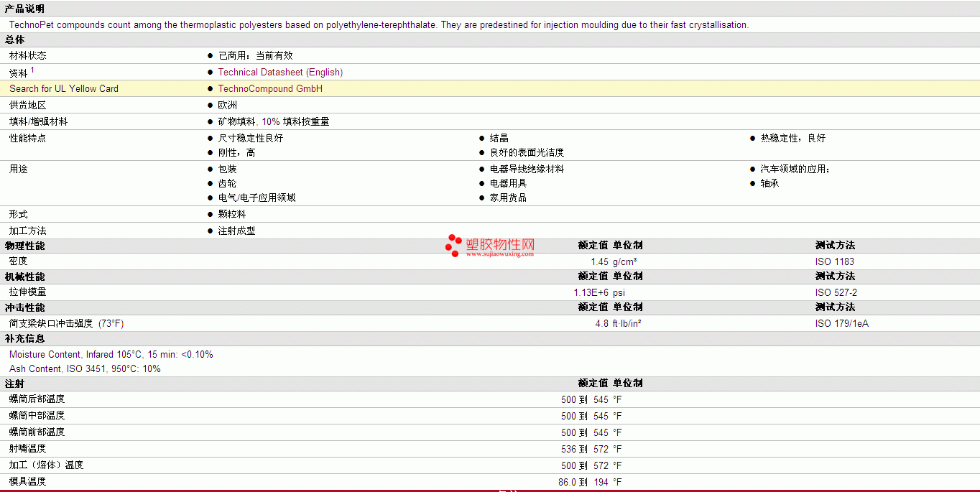Select the 材料状态 row label
This screenshot has width=980, height=492.
(27, 55)
